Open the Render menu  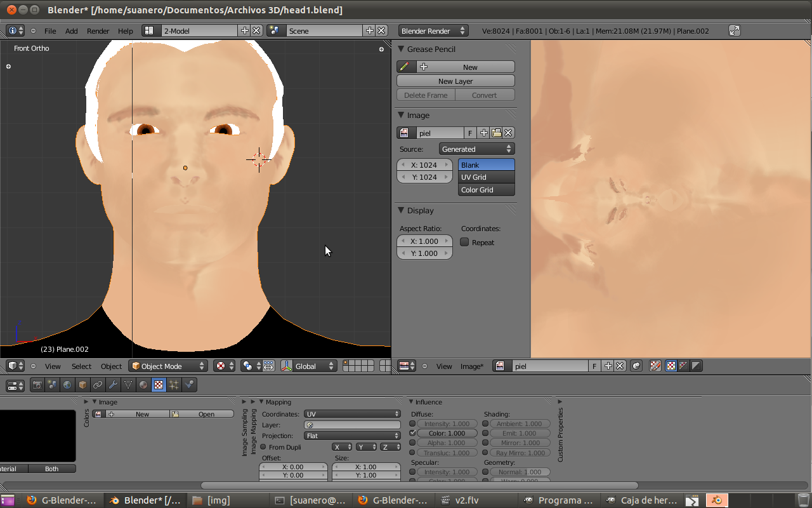tap(98, 30)
